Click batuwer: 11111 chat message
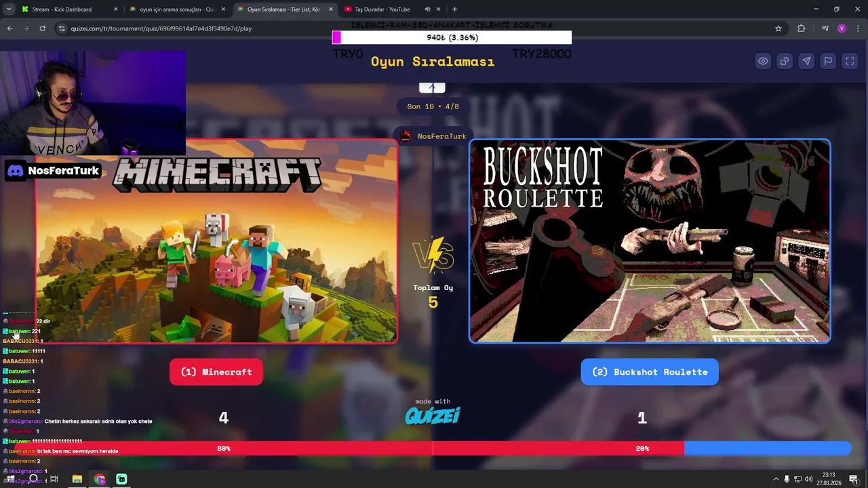The height and width of the screenshot is (488, 868). click(24, 351)
